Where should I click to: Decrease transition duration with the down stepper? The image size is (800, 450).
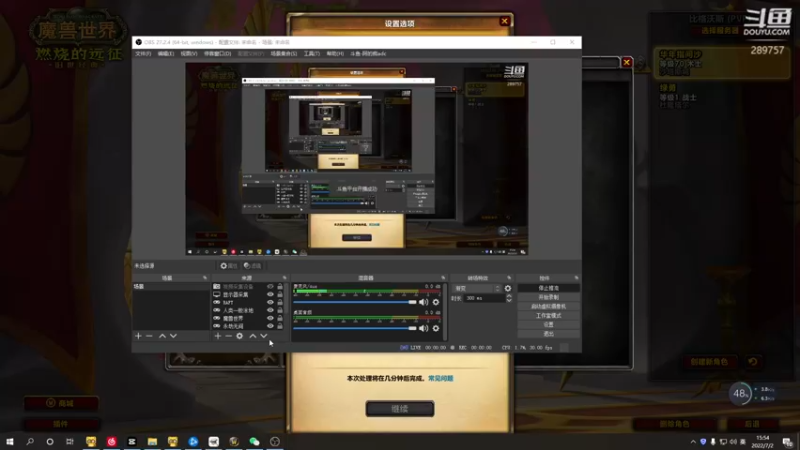(x=509, y=301)
